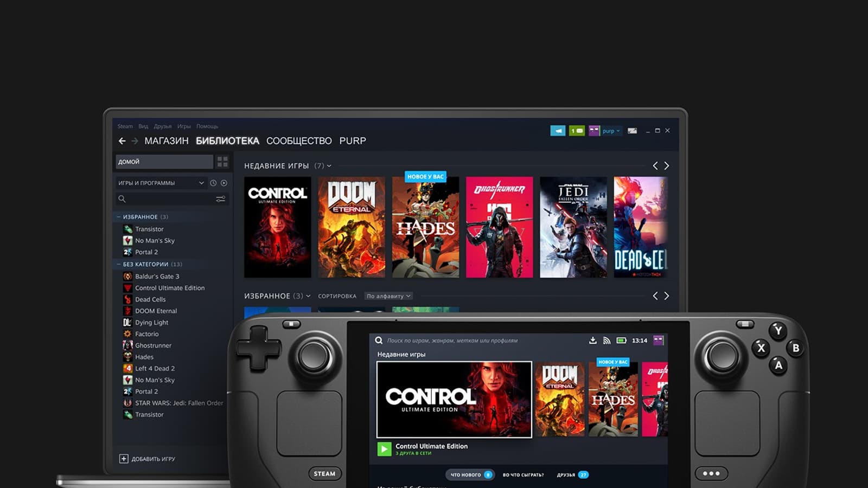Click the sidebar game search field
The height and width of the screenshot is (488, 868).
[171, 199]
